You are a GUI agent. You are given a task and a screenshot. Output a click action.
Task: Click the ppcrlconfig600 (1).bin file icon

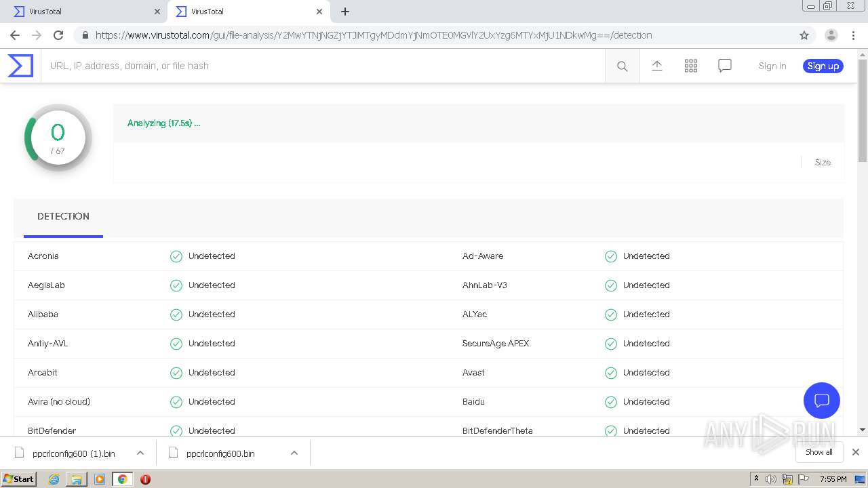(19, 453)
